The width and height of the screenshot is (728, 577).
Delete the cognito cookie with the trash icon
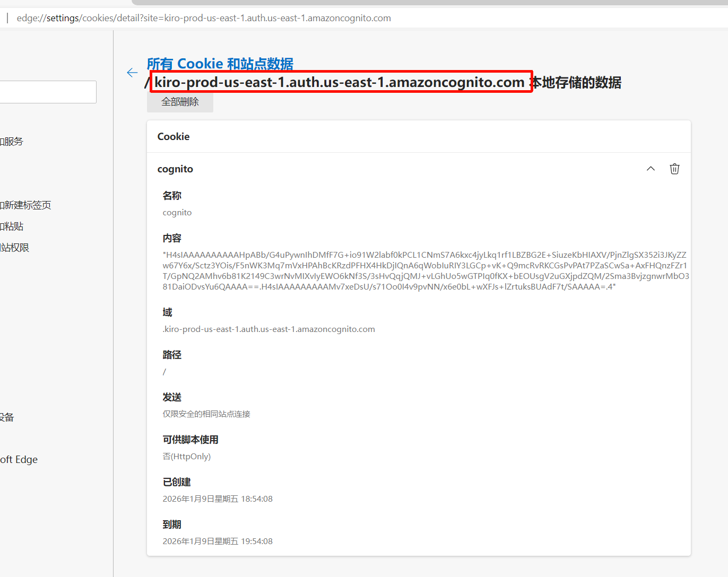click(674, 169)
